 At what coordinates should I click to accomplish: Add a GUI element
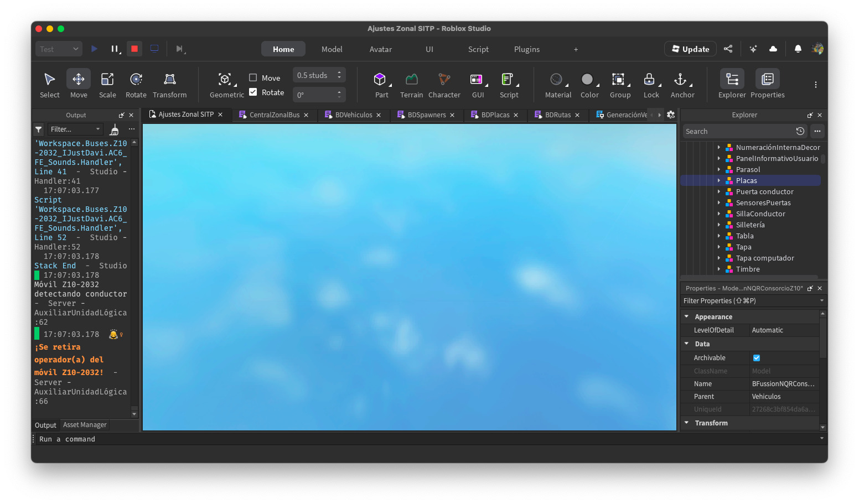click(478, 84)
